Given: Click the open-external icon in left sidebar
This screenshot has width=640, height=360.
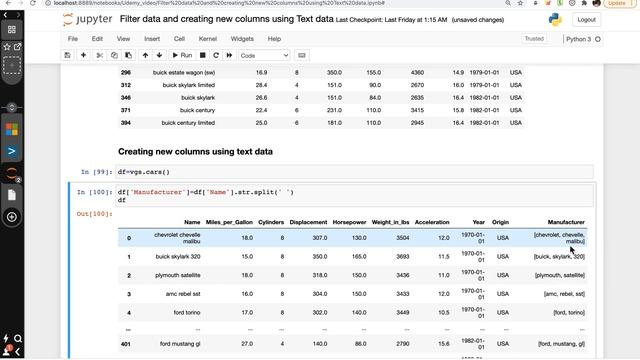Looking at the screenshot, I should point(18,47).
